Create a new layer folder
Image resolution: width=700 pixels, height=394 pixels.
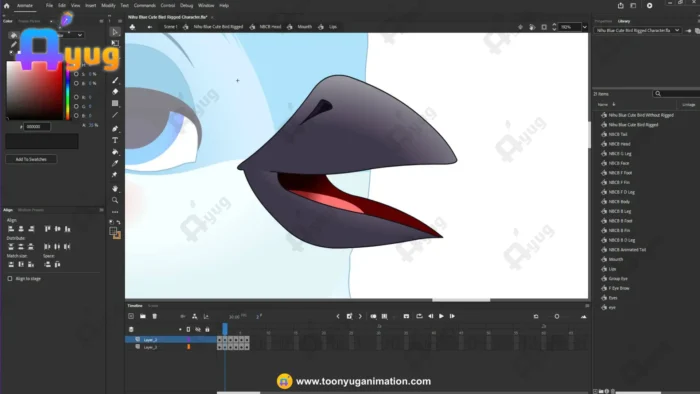coord(143,316)
